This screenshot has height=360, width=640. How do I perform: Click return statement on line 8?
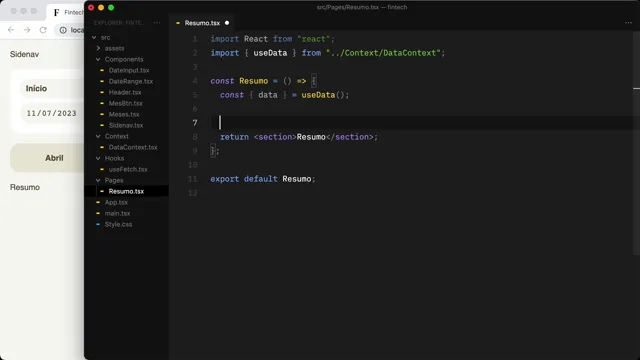point(299,137)
